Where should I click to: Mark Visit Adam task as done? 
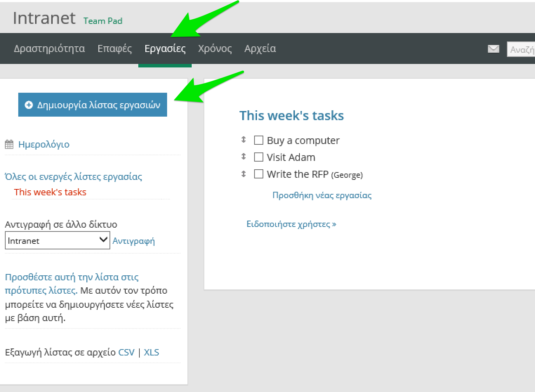click(259, 157)
